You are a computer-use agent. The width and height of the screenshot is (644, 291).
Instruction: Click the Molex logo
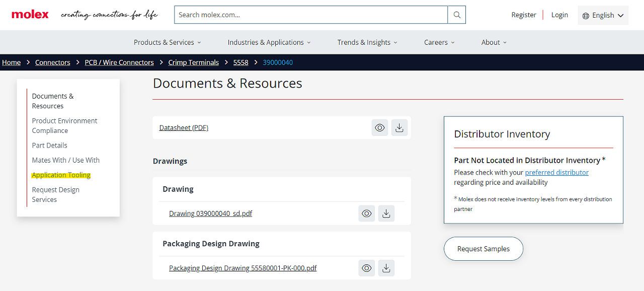[x=30, y=15]
